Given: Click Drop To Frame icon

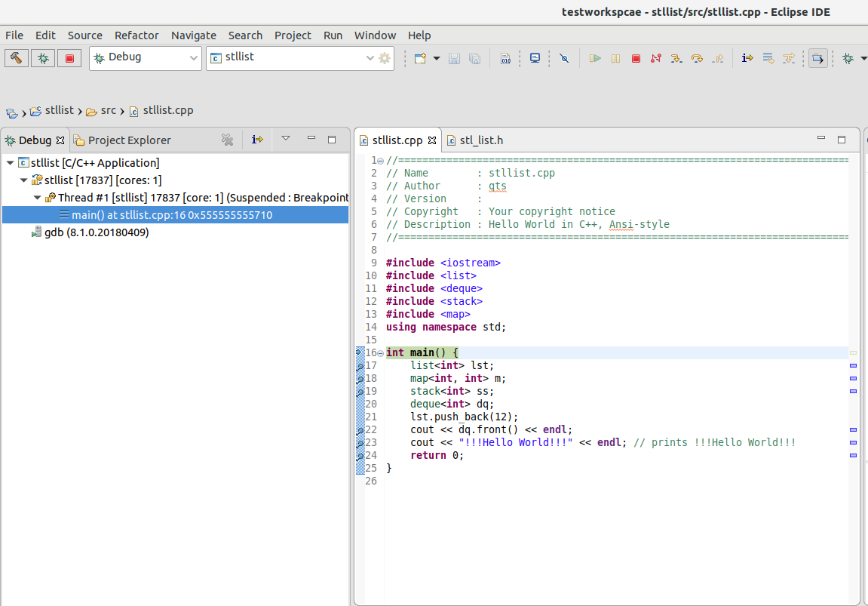Looking at the screenshot, I should (x=768, y=58).
